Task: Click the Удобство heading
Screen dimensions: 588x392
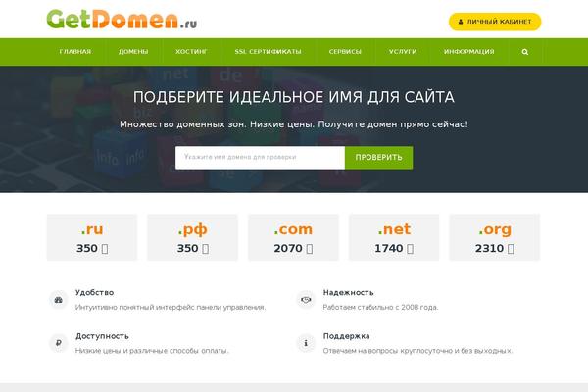Action: pos(94,293)
